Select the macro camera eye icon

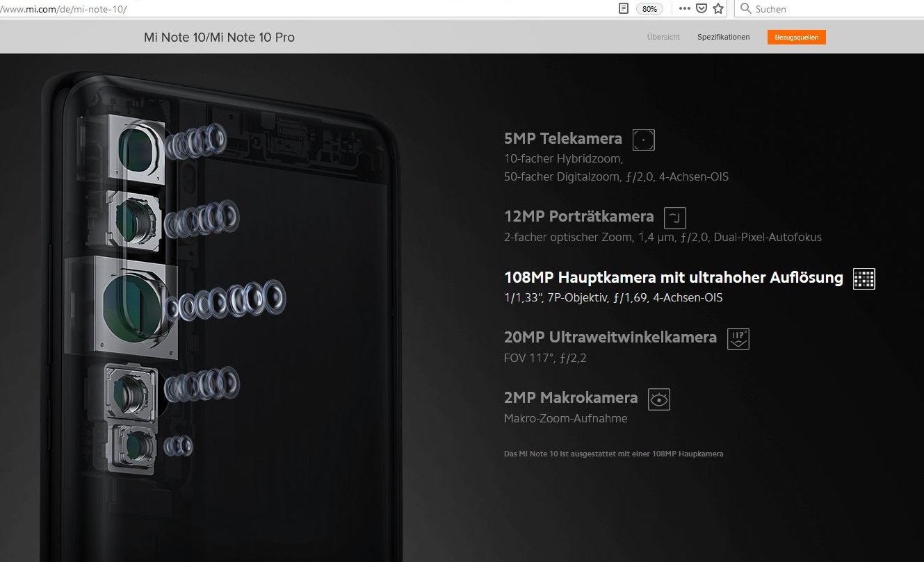click(659, 399)
